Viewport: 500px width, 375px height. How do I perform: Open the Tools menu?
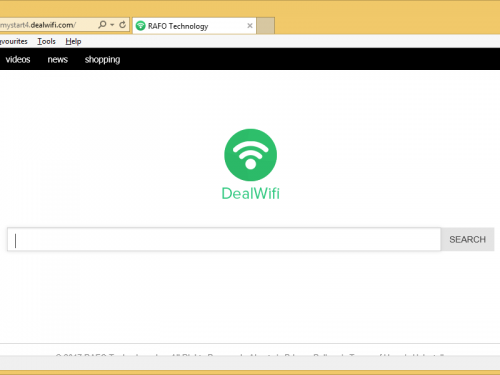[x=46, y=41]
